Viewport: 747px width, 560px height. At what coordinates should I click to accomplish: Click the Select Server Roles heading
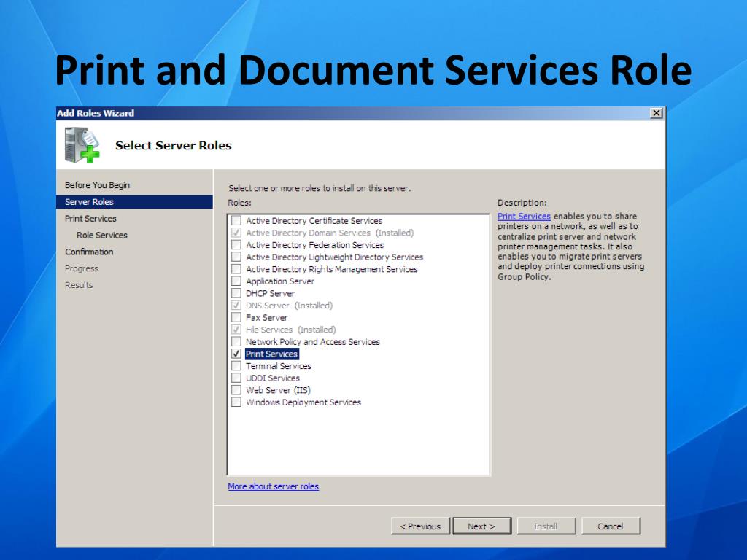tap(174, 145)
